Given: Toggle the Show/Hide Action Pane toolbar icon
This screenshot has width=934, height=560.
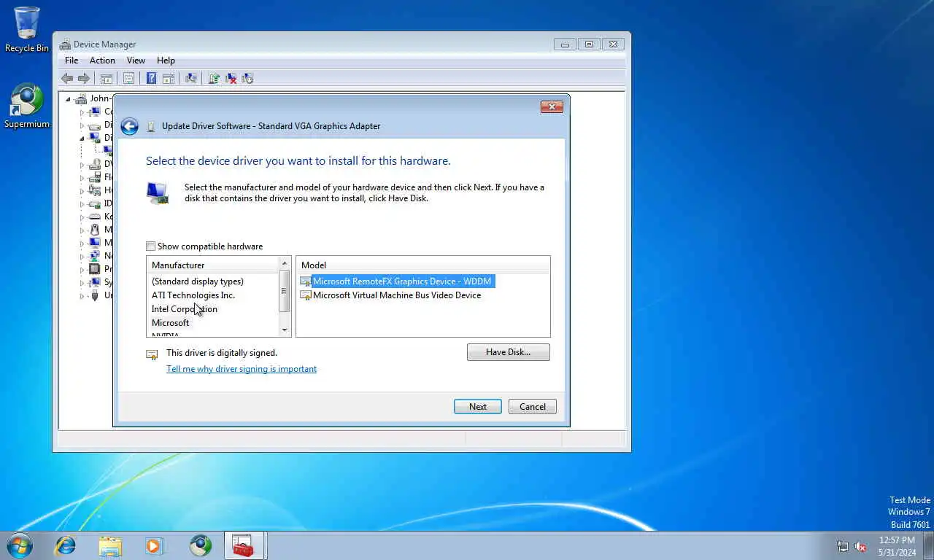Looking at the screenshot, I should coord(168,79).
